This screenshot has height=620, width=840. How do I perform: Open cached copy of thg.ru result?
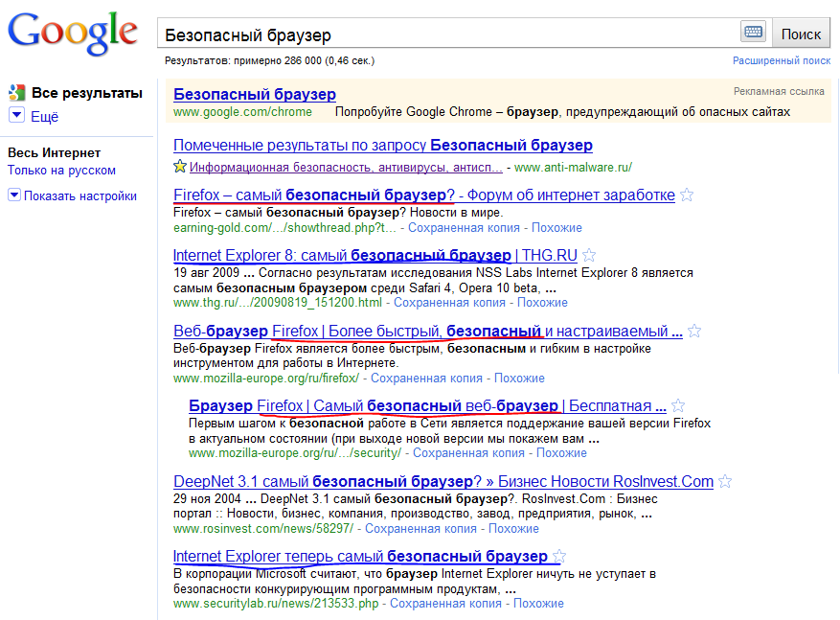pos(449,303)
